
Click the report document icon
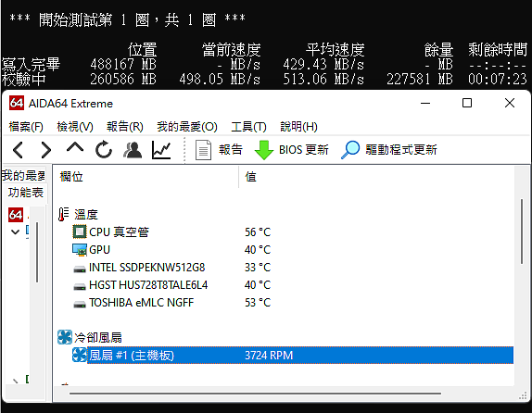click(203, 150)
